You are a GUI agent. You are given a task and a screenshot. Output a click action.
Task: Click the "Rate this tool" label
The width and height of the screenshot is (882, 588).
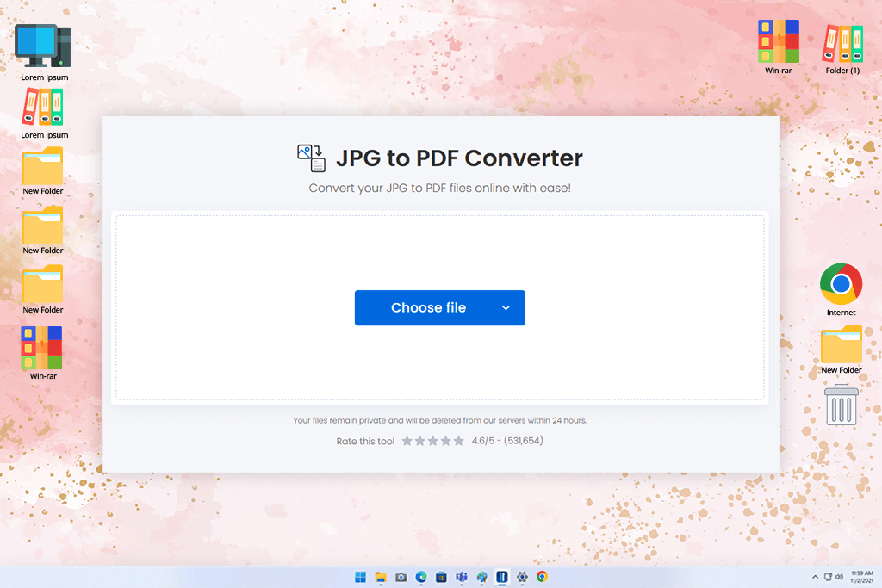[x=365, y=442]
